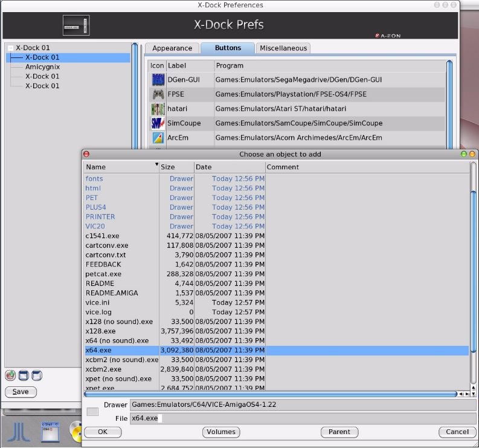Viewport: 479px width, 448px height.
Task: Click the Size column header
Action: coord(177,167)
